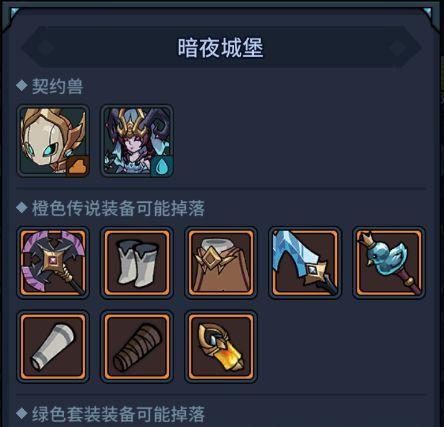Go to previous dungeon with left diamond arrow
This screenshot has height=427, width=444.
(45, 48)
